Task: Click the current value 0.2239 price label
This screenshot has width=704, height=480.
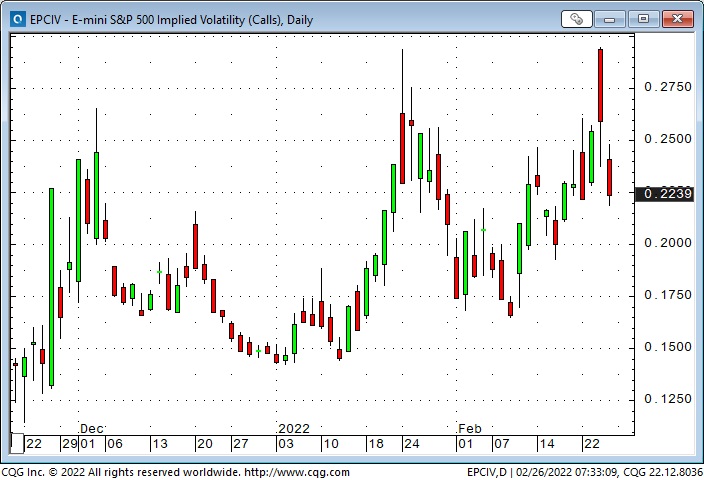Action: 664,194
